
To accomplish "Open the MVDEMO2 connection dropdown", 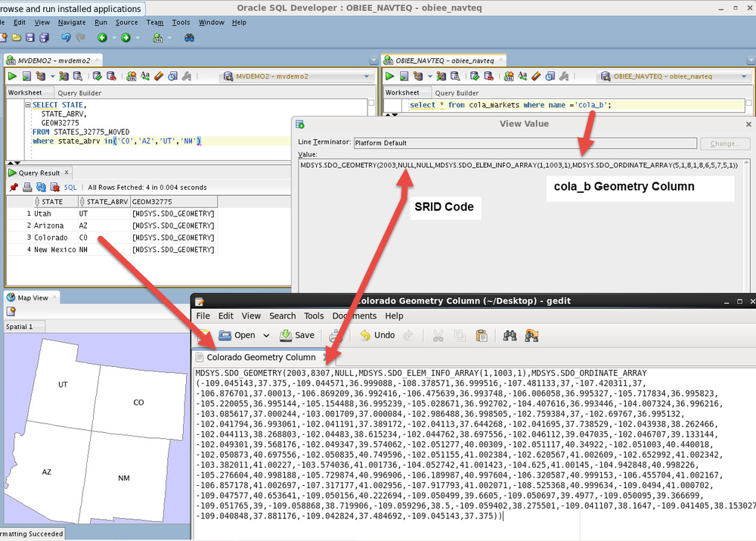I will (367, 76).
